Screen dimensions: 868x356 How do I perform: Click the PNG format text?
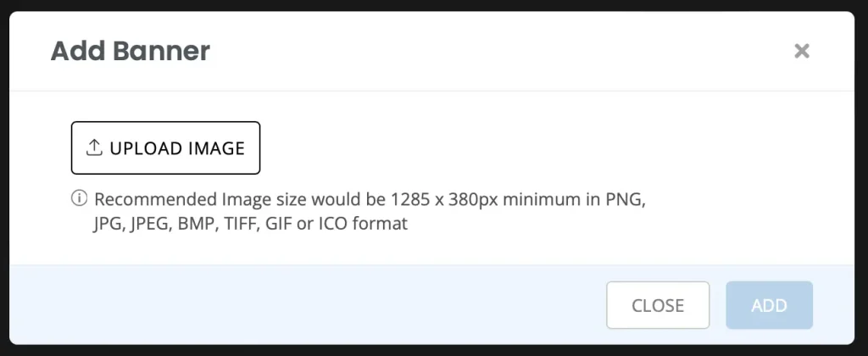[626, 199]
